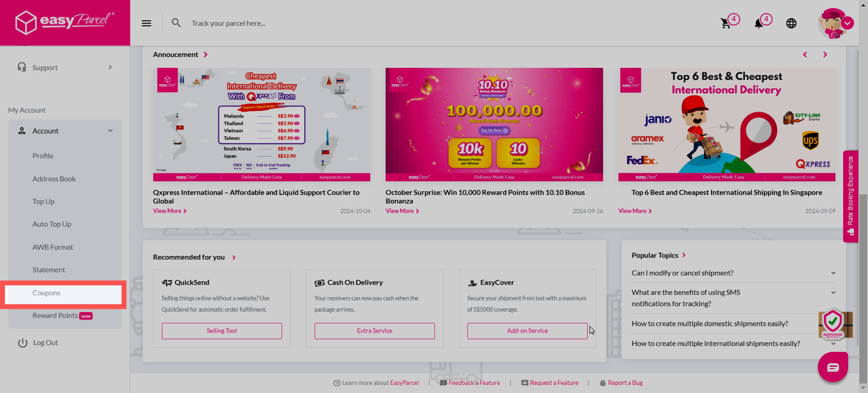Screen dimensions: 868x393
Task: Click the globe language icon
Action: 791,24
